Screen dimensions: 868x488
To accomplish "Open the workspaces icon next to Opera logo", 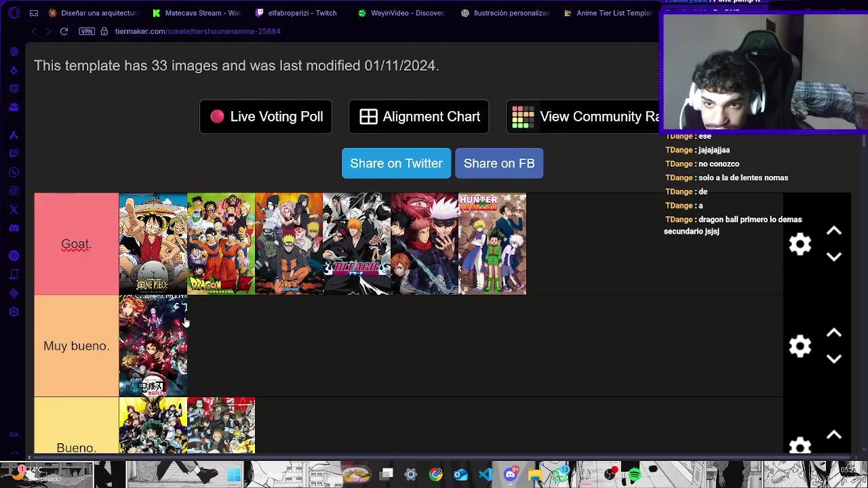I will click(x=34, y=13).
